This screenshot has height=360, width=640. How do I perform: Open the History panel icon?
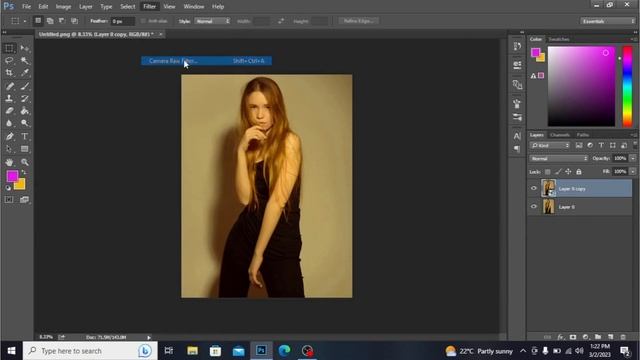point(517,46)
